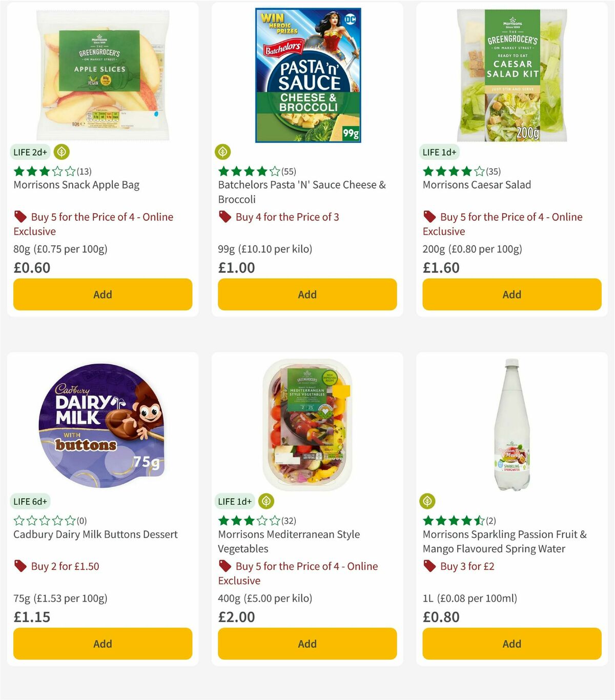
Task: Click the tag icon beside 'Buy 4 for the Price of 3'
Action: coord(224,217)
